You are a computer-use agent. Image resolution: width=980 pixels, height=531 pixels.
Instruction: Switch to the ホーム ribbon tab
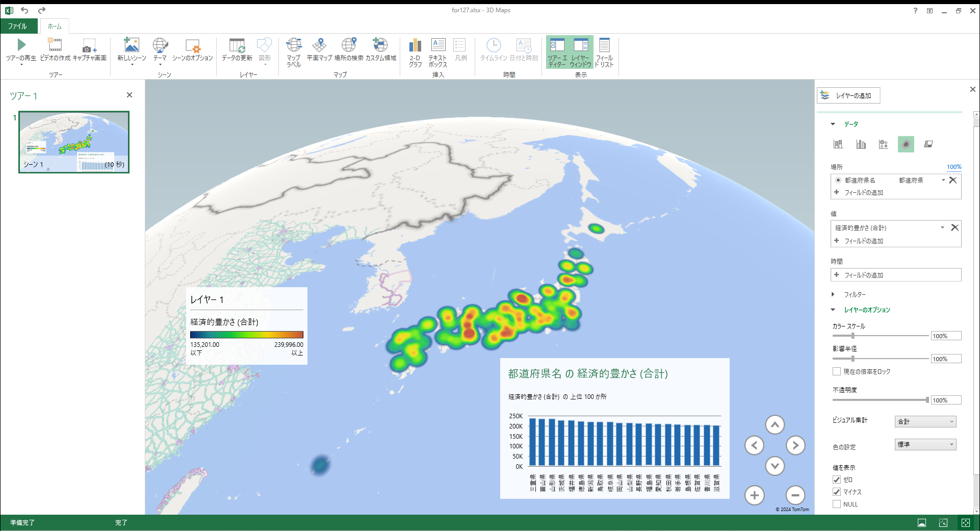[55, 26]
